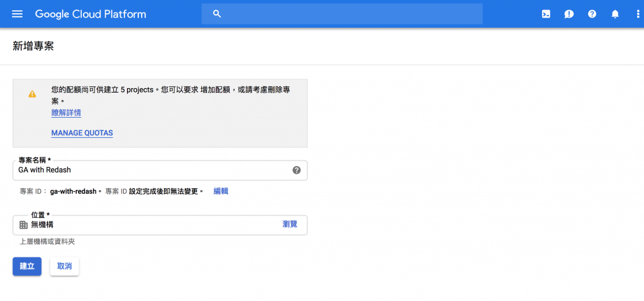Image resolution: width=644 pixels, height=301 pixels.
Task: Open the help question mark icon in header
Action: pos(592,14)
